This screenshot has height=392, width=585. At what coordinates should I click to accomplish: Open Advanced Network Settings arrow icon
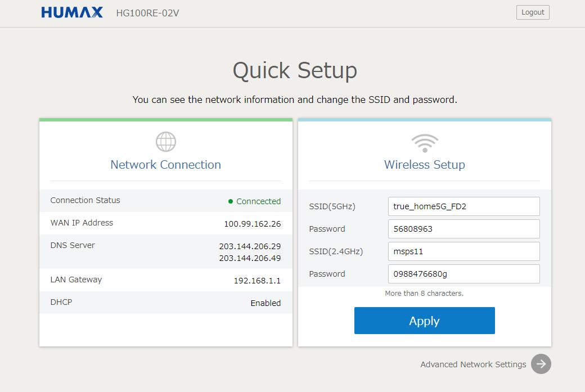tap(541, 364)
